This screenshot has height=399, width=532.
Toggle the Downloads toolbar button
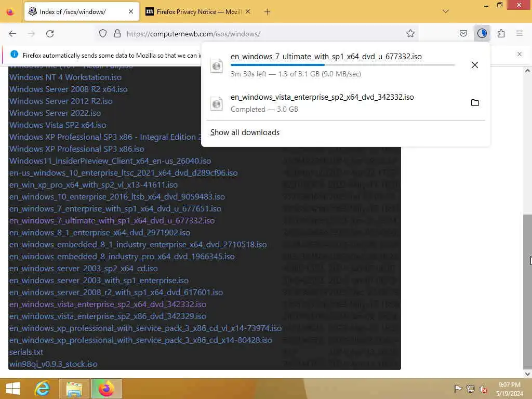pos(482,33)
